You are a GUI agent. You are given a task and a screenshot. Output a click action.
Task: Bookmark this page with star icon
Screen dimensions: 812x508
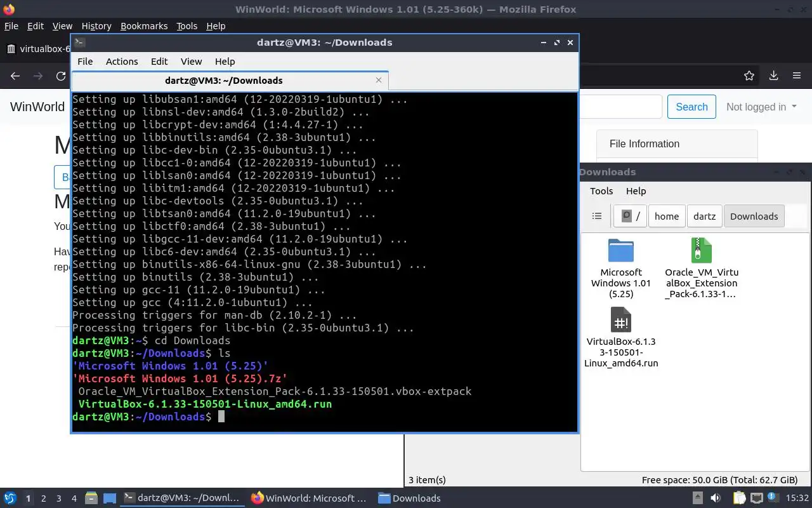pos(749,76)
